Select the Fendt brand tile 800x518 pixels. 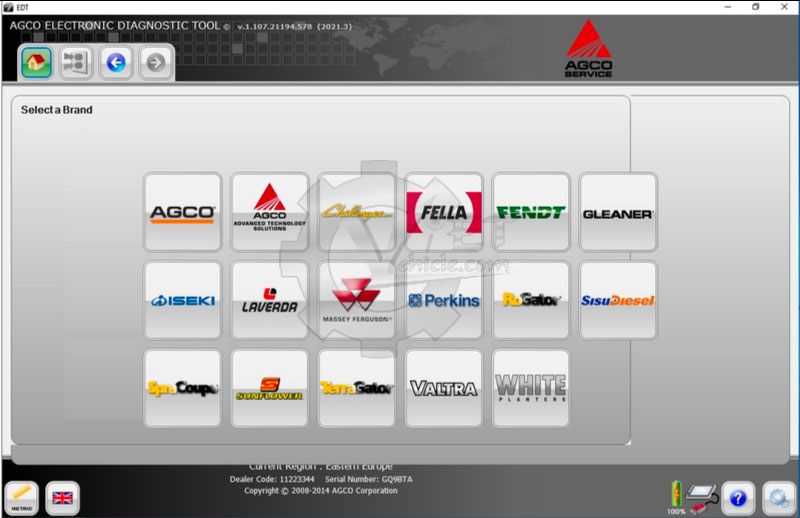pyautogui.click(x=531, y=212)
